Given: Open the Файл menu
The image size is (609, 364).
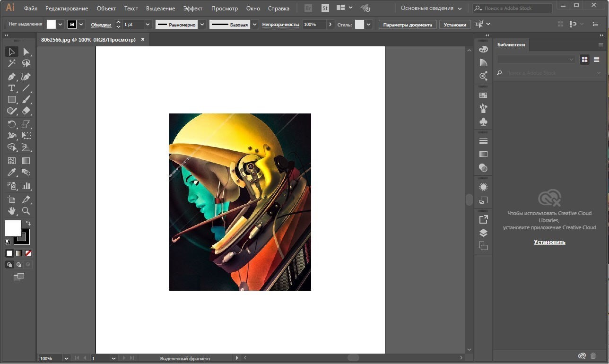Looking at the screenshot, I should point(31,9).
